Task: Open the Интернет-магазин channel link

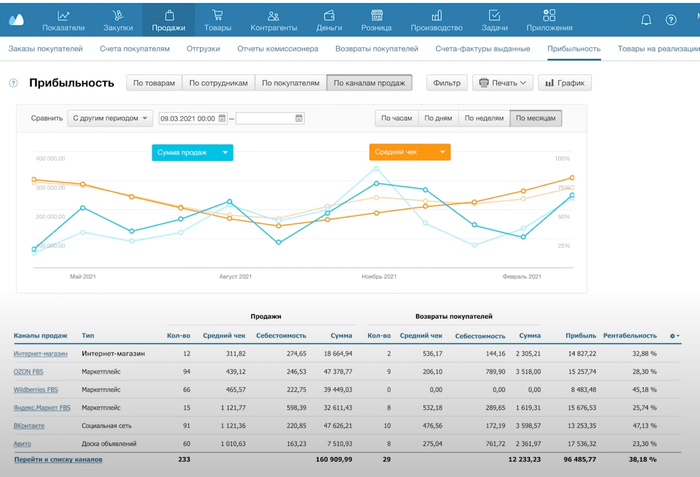Action: [x=38, y=353]
